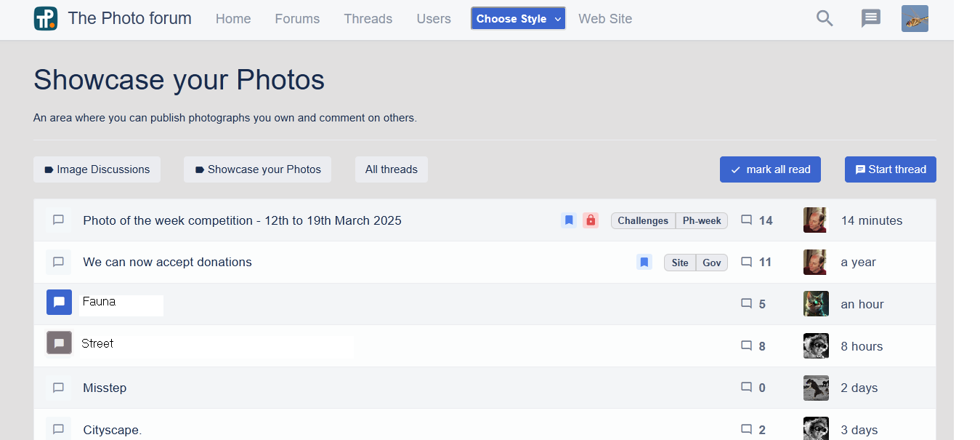This screenshot has height=440, width=980.
Task: Click the Challenges tag label
Action: point(643,221)
